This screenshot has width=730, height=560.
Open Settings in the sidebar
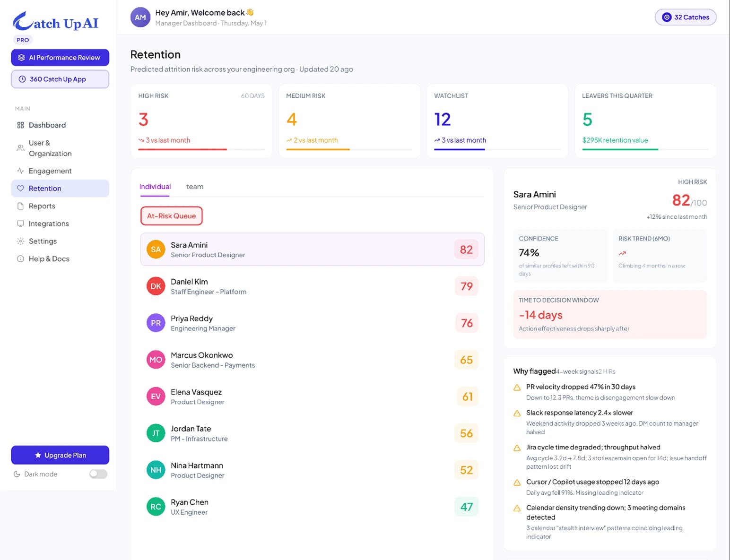click(60, 241)
